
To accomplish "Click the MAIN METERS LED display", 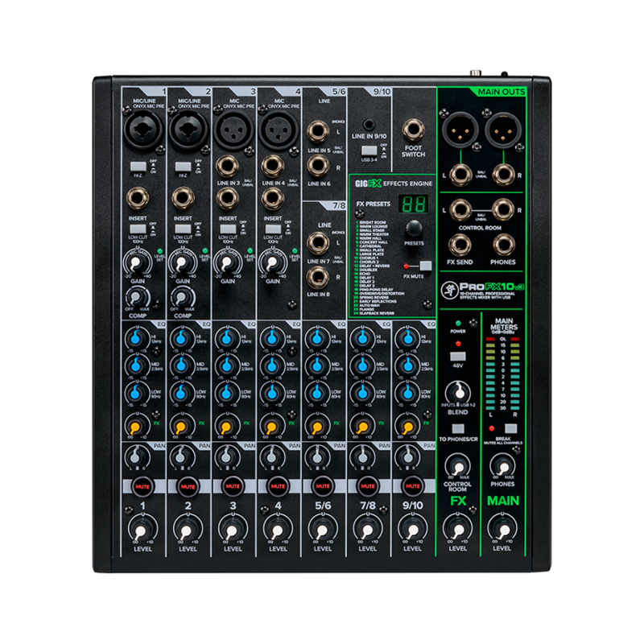I will 502,373.
